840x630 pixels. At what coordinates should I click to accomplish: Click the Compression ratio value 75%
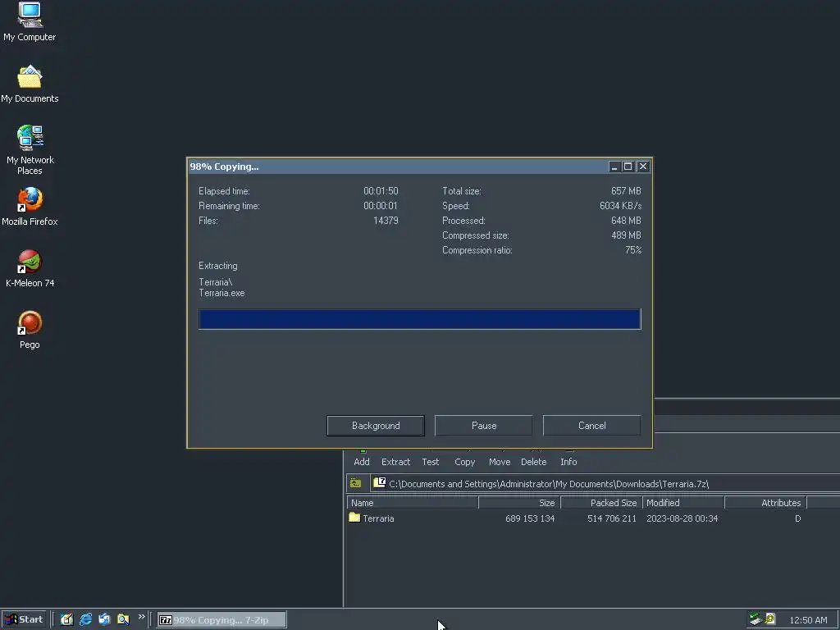633,250
